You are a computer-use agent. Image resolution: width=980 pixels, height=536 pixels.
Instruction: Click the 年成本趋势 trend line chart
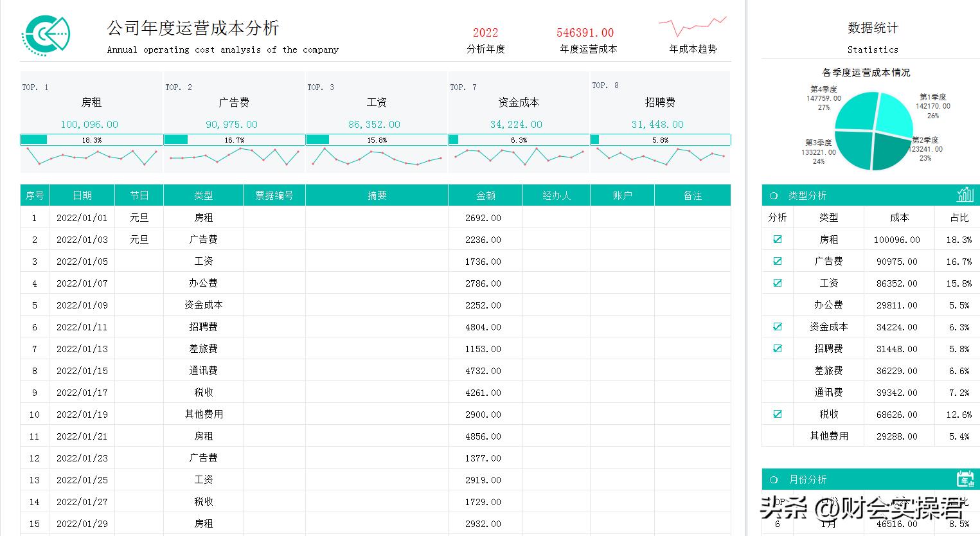click(692, 26)
